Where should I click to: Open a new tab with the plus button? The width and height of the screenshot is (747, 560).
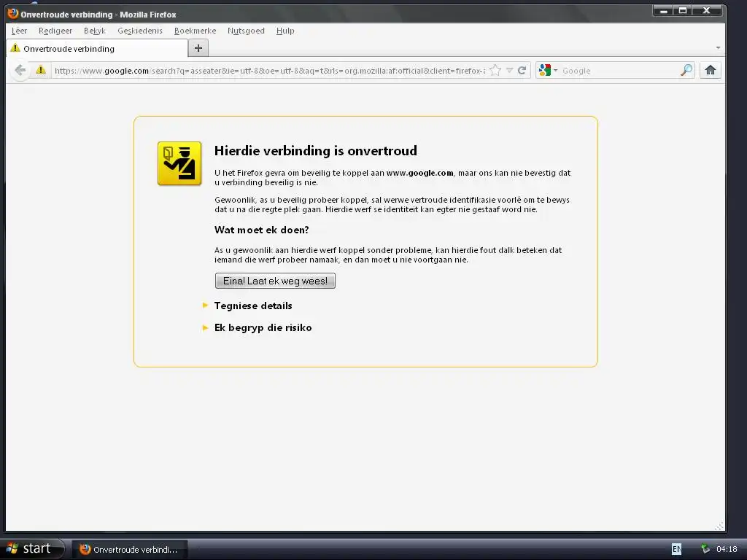tap(198, 48)
